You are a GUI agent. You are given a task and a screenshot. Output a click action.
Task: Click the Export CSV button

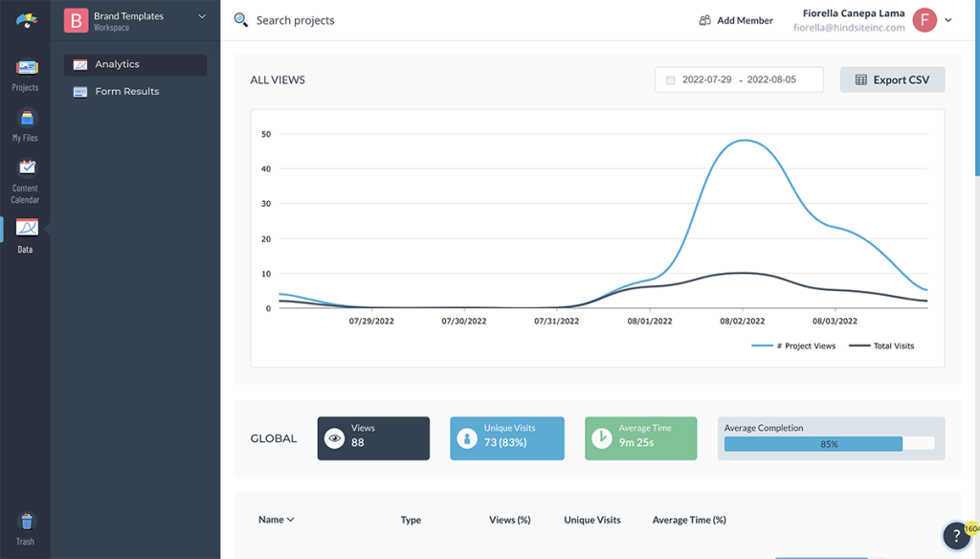(892, 79)
